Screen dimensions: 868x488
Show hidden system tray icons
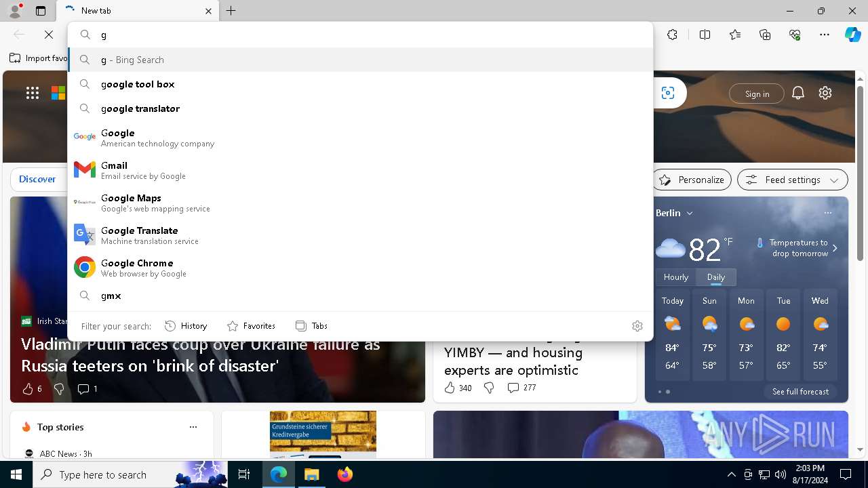tap(731, 474)
